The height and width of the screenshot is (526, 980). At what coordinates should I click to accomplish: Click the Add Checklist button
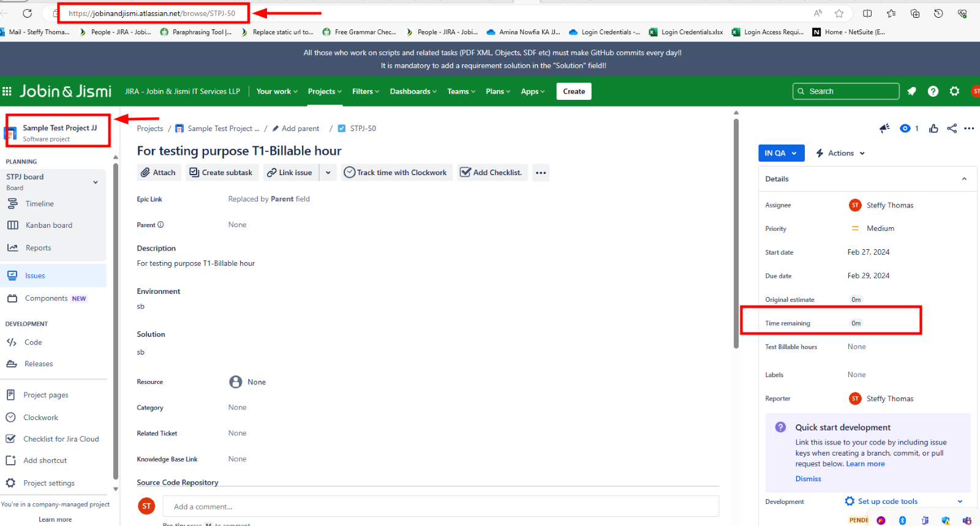(491, 173)
